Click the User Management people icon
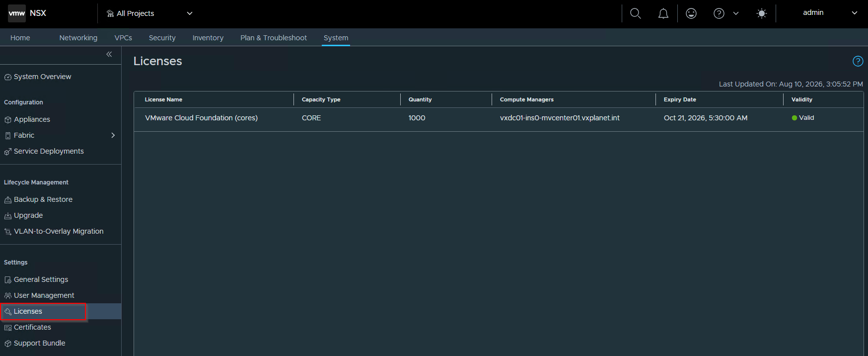 [x=8, y=296]
